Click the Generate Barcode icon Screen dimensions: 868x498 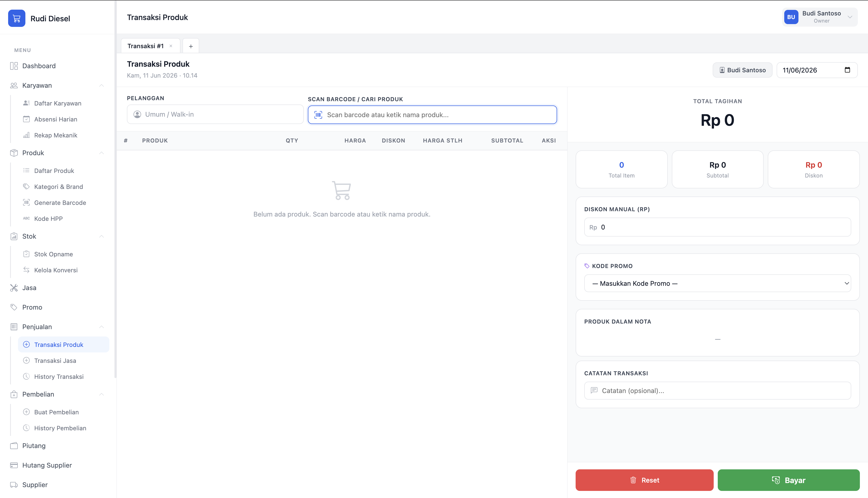[x=26, y=203]
